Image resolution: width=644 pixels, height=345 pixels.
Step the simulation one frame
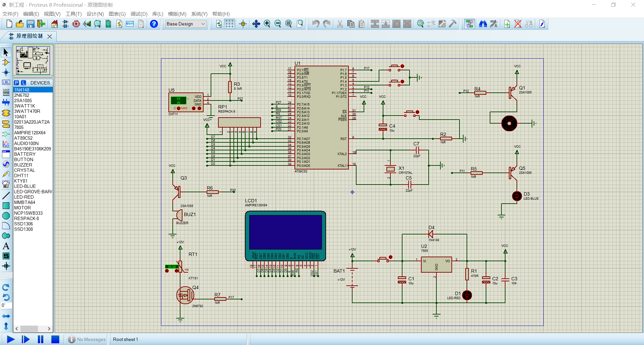click(25, 339)
